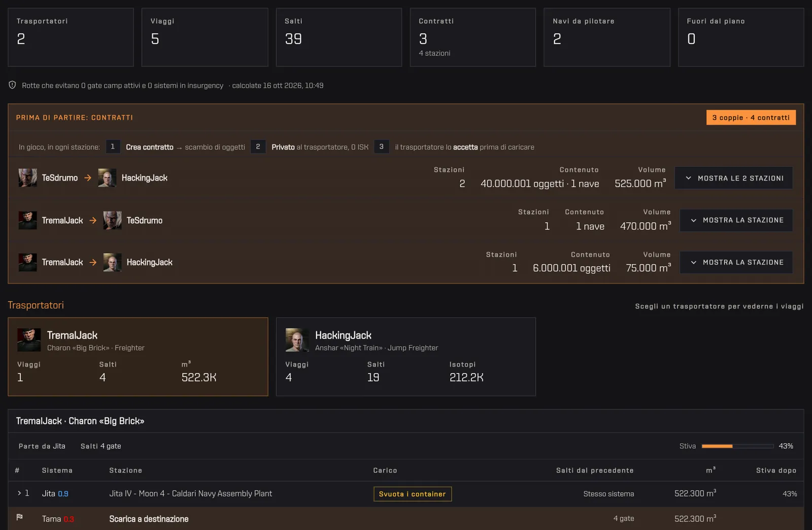
Task: Click TremalJack's portrait in the TremalJack → TeSdrumo row
Action: click(x=27, y=221)
